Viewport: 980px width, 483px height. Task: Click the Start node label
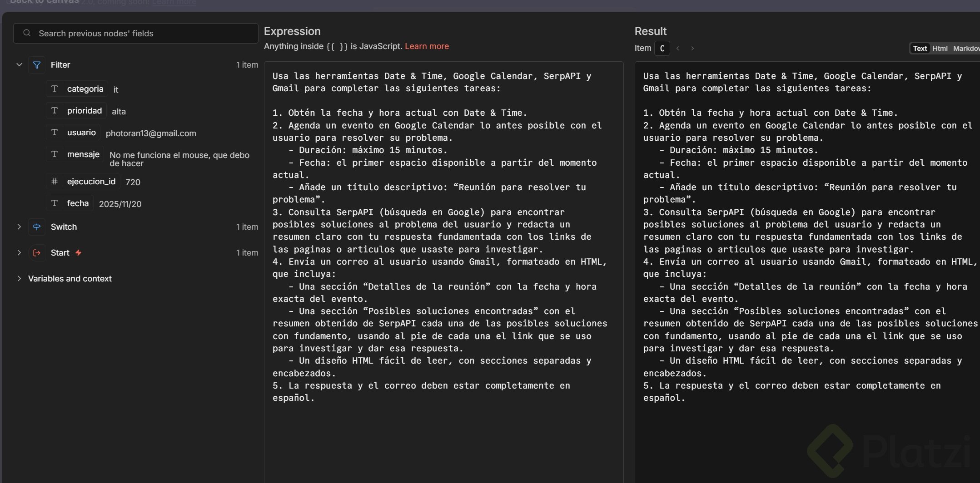pos(60,253)
